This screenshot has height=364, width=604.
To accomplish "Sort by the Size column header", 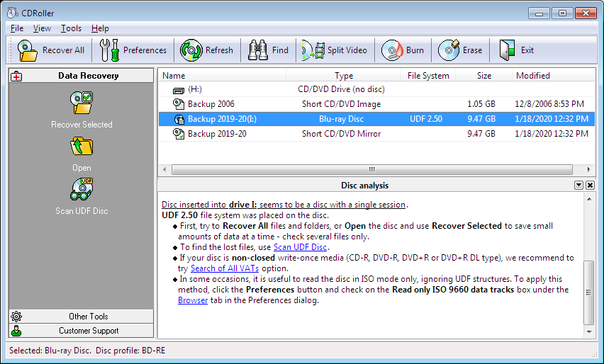I will [x=483, y=75].
